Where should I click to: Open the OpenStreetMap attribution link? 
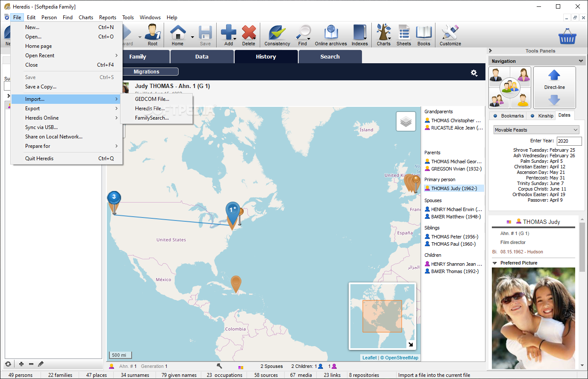(x=402, y=358)
